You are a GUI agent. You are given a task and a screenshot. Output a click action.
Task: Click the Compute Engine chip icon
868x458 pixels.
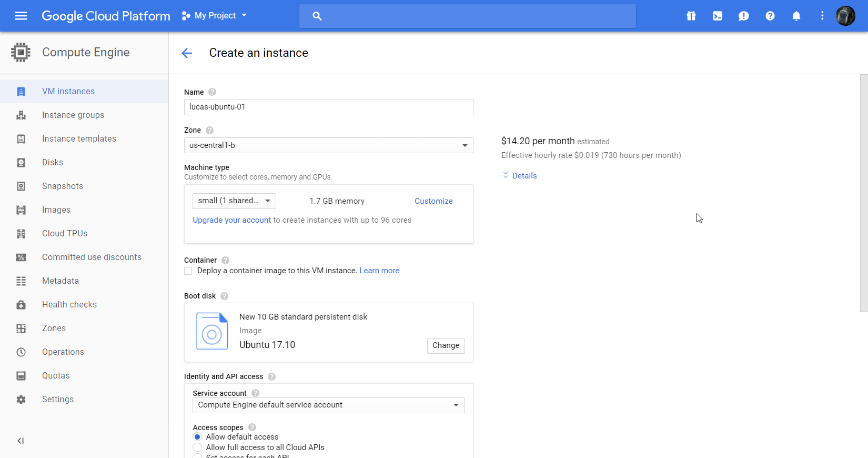tap(21, 52)
